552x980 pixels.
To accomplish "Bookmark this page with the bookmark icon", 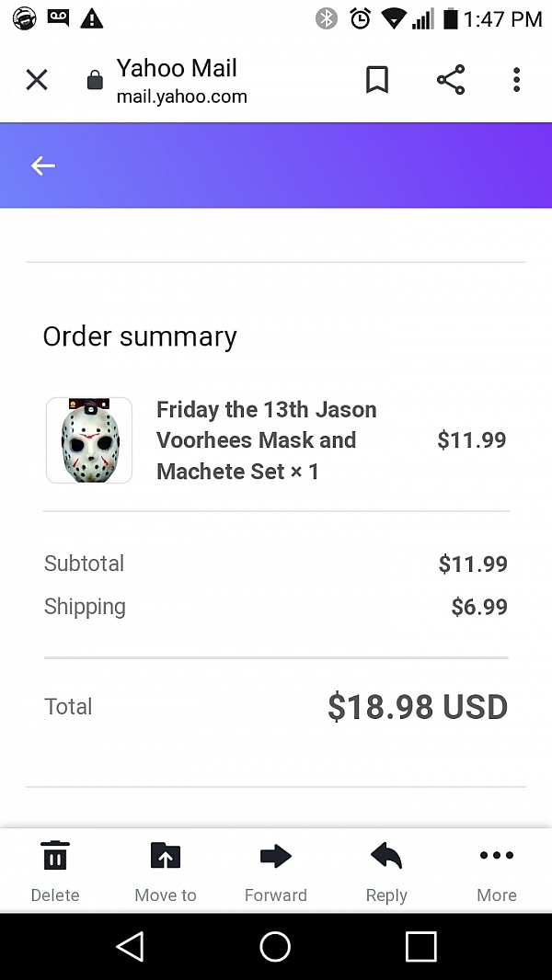I will click(x=377, y=80).
